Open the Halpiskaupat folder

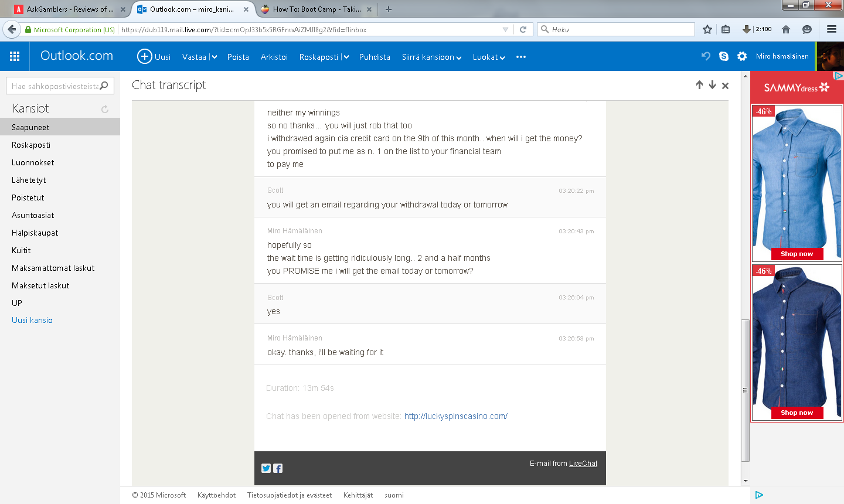click(60, 233)
